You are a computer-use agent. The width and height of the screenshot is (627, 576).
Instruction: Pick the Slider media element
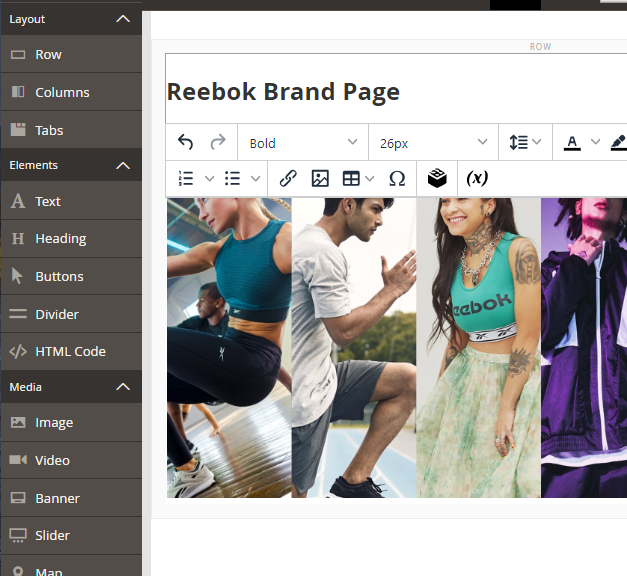point(71,535)
